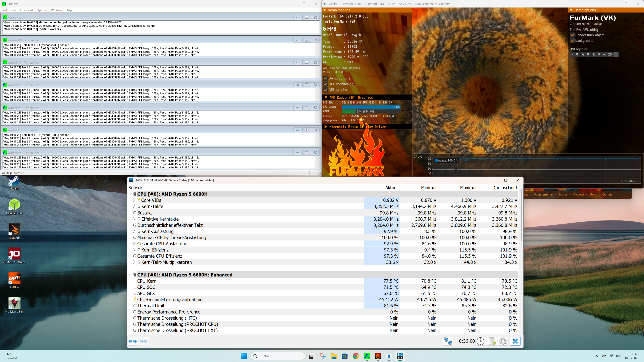
Task: Collapse AMD Ryzen 5 6600H: Enhanced group
Action: pos(130,275)
